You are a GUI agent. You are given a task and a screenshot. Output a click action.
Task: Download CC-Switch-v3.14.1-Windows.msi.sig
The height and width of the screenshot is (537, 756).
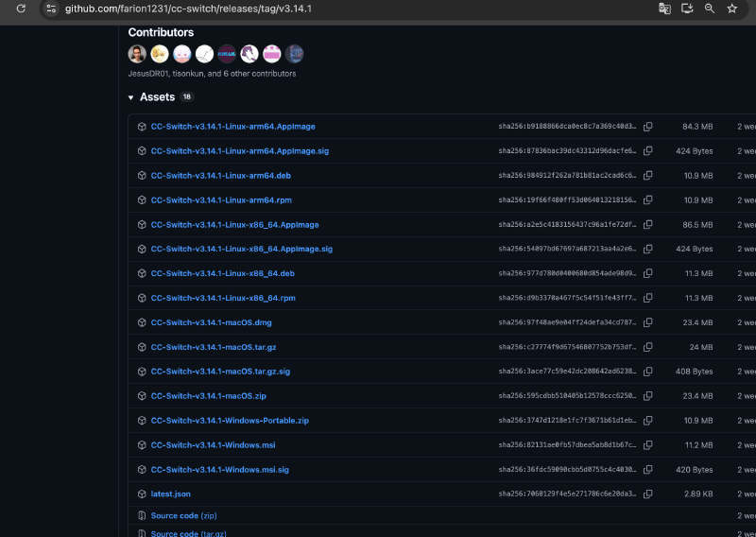click(220, 470)
